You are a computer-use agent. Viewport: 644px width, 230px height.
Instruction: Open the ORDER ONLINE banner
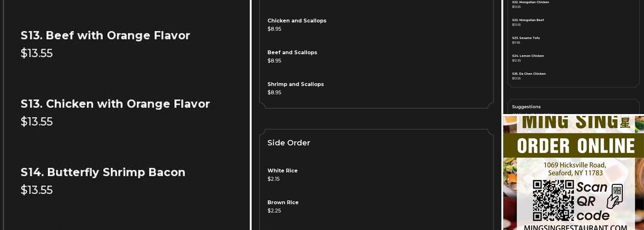(576, 146)
